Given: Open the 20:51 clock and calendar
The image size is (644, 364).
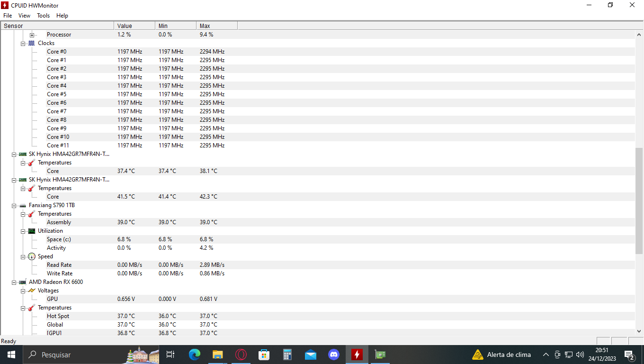Looking at the screenshot, I should click(x=602, y=355).
